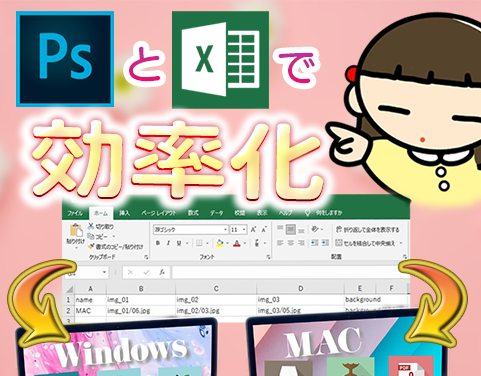This screenshot has width=481, height=376.
Task: Click the Cut (切り取り) scissors icon
Action: (x=91, y=226)
